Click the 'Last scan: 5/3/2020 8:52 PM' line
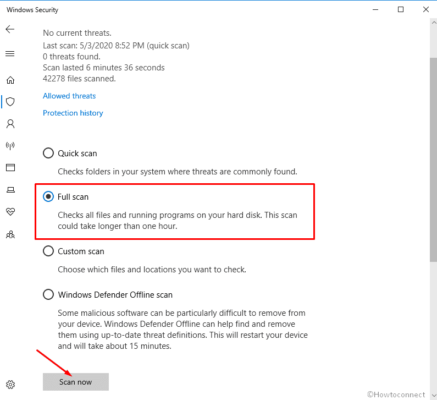The height and width of the screenshot is (400, 437). [x=116, y=45]
